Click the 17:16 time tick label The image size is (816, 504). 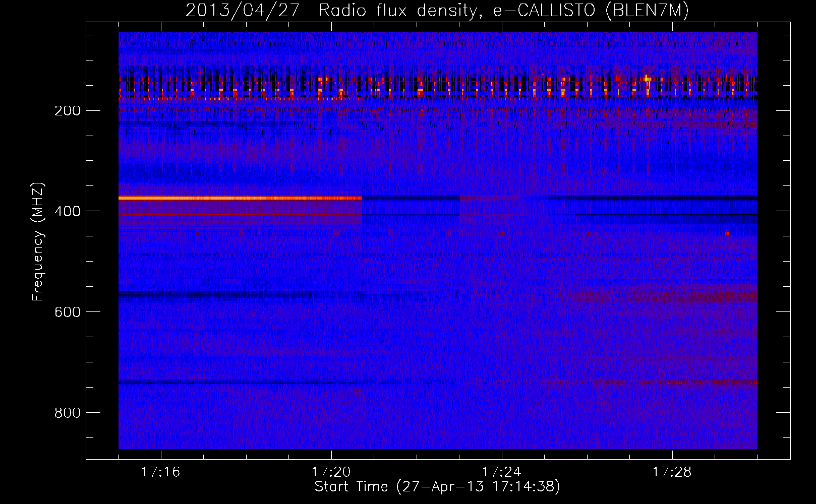[161, 472]
